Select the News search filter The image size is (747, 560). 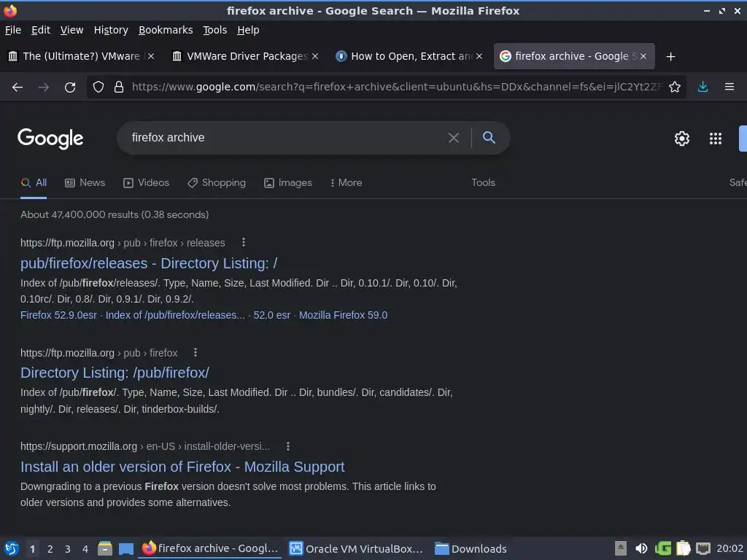click(x=85, y=183)
